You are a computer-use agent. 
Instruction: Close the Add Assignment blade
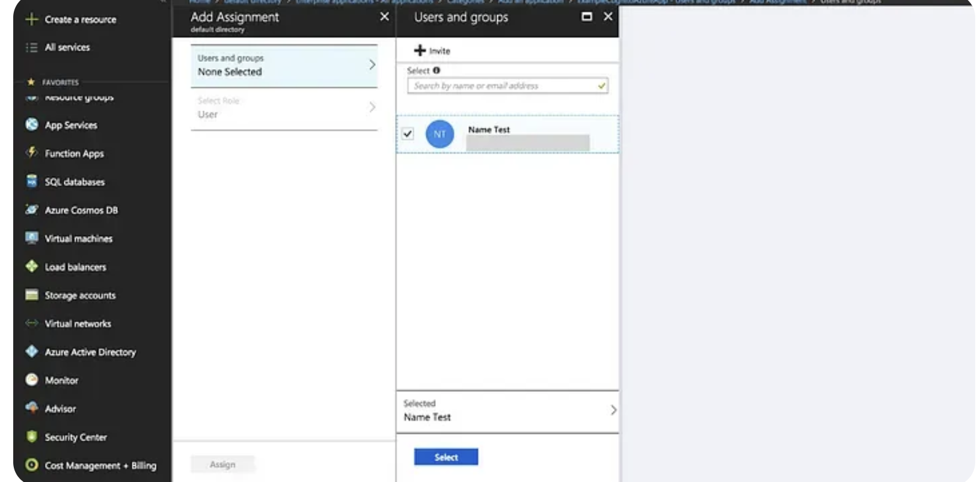pos(385,17)
